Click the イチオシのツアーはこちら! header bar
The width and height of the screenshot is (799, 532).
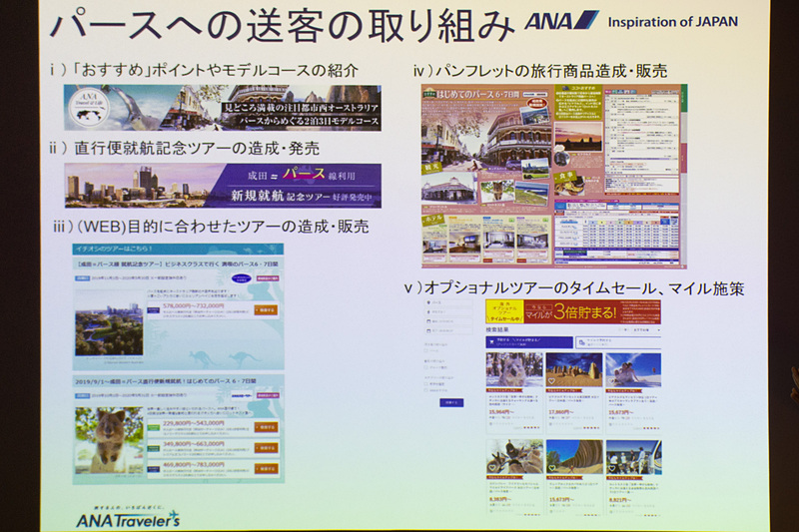(178, 249)
